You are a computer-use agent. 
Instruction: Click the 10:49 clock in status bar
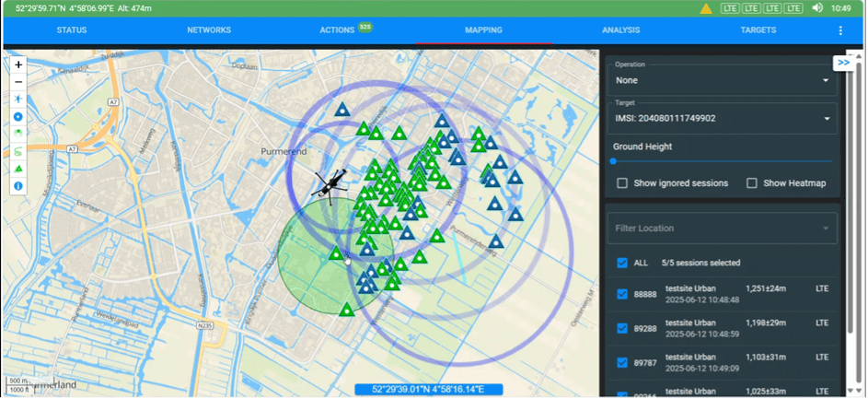pyautogui.click(x=841, y=8)
